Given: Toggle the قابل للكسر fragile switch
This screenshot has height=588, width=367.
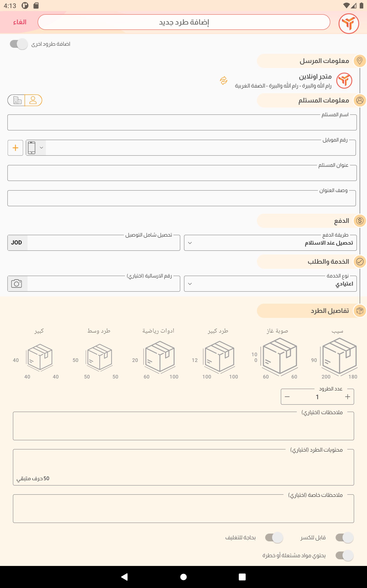Looking at the screenshot, I should pyautogui.click(x=344, y=537).
